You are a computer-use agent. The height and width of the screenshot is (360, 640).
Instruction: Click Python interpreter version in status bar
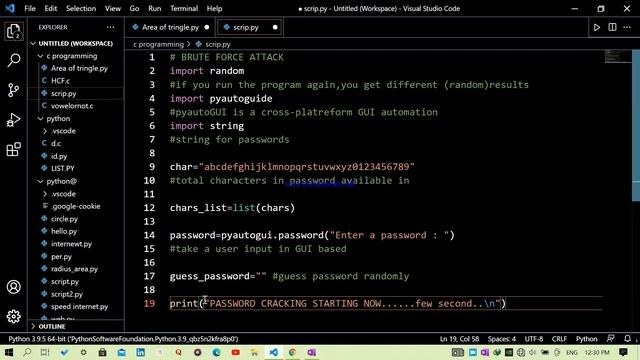(x=123, y=339)
